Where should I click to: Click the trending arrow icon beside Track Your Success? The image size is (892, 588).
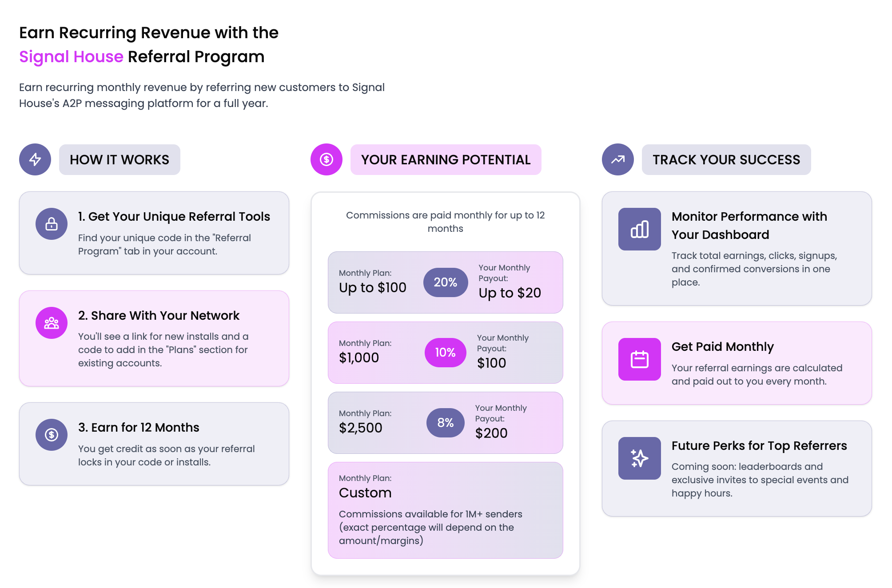coord(618,159)
